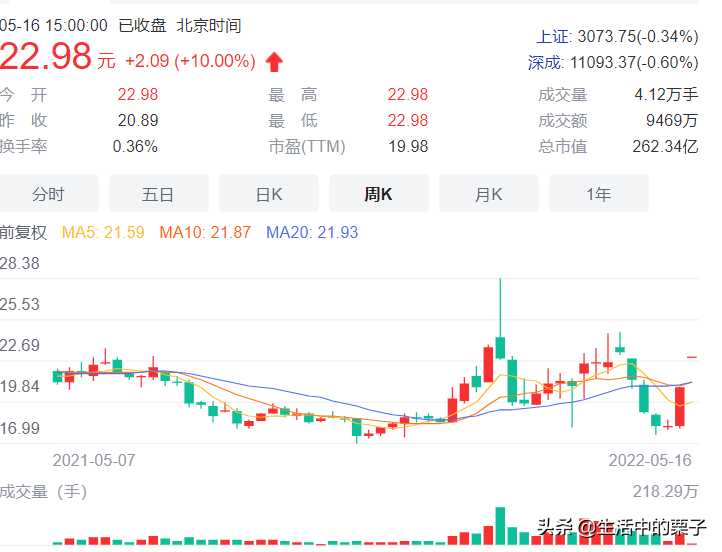Open the 1年 chart tab
This screenshot has width=722, height=552.
pyautogui.click(x=599, y=193)
